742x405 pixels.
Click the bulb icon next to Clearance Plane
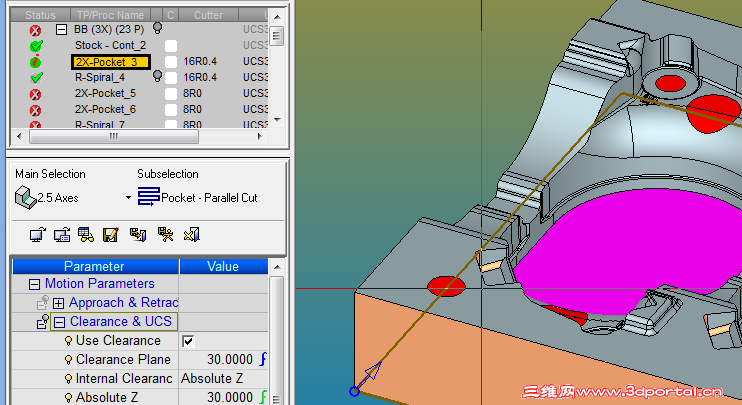69,360
